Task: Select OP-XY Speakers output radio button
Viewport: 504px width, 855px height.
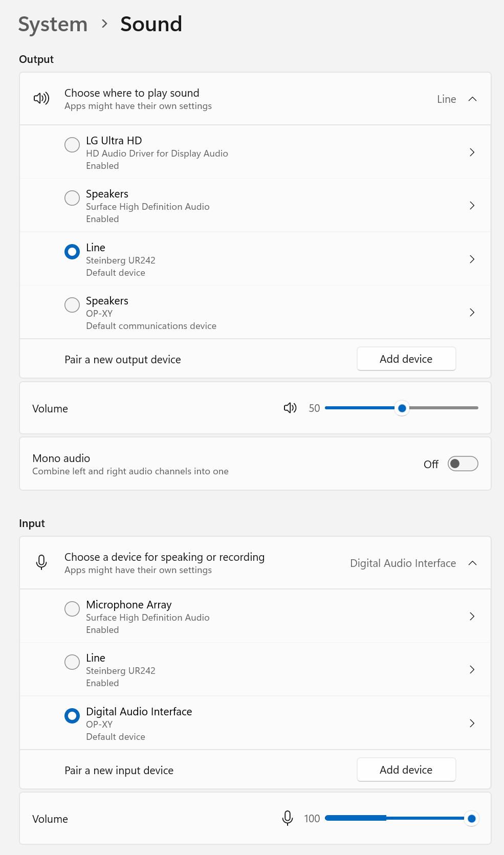Action: tap(72, 305)
